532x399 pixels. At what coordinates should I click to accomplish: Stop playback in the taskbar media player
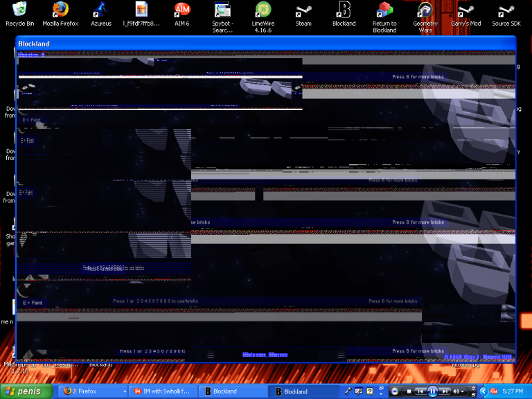[x=409, y=391]
